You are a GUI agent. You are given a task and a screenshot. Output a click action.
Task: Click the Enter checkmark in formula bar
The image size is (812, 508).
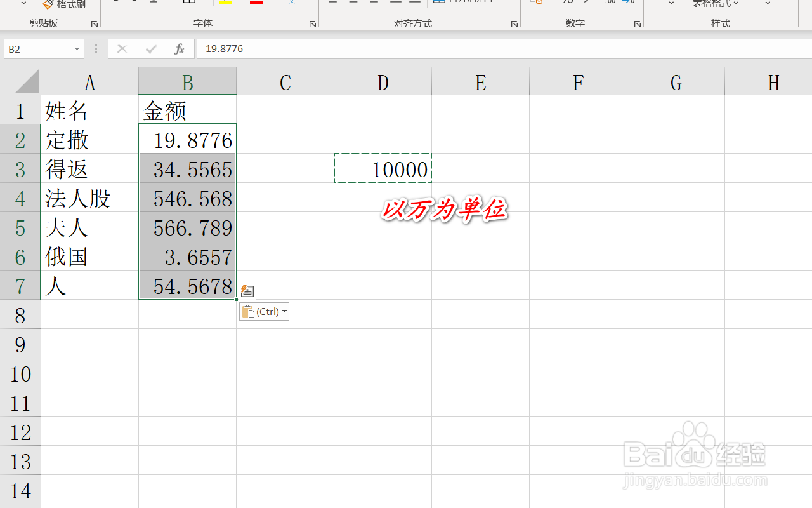coord(151,49)
